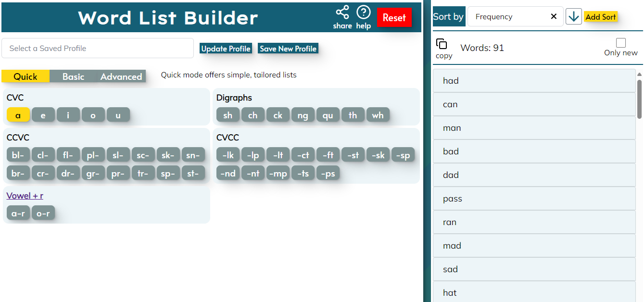Click the share icon in header
This screenshot has width=644, height=302.
coord(342,13)
